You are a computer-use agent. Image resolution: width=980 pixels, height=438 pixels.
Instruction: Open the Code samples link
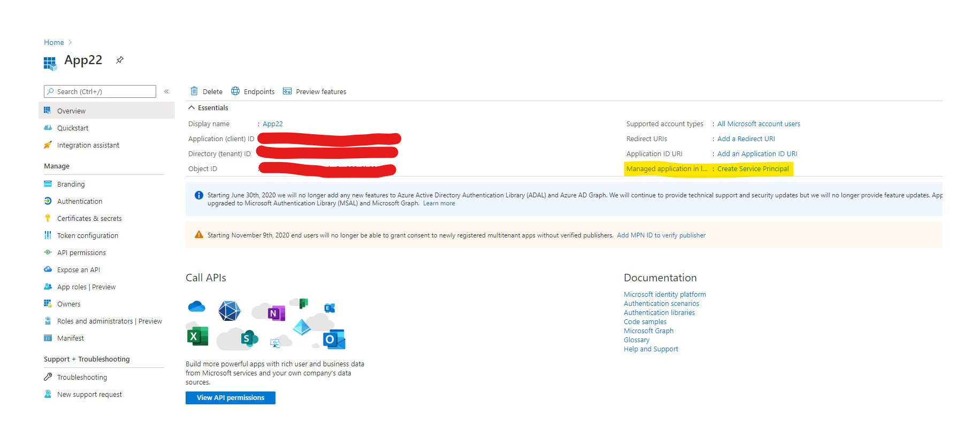pos(645,321)
